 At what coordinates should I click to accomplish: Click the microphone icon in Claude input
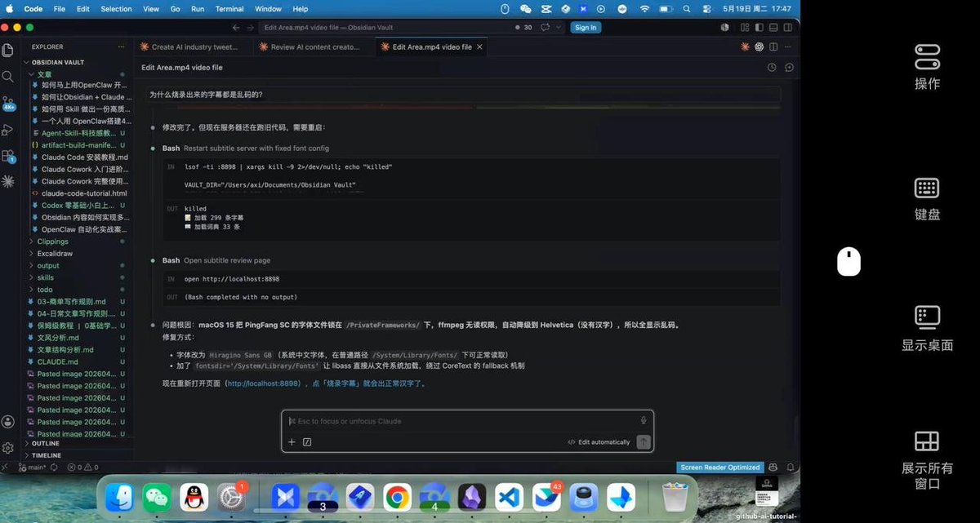(x=644, y=420)
